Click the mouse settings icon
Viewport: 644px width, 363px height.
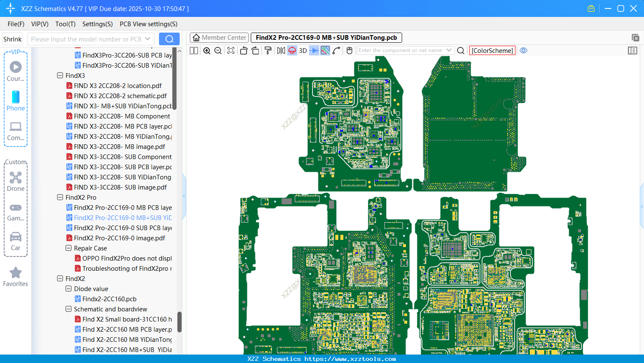[x=349, y=51]
